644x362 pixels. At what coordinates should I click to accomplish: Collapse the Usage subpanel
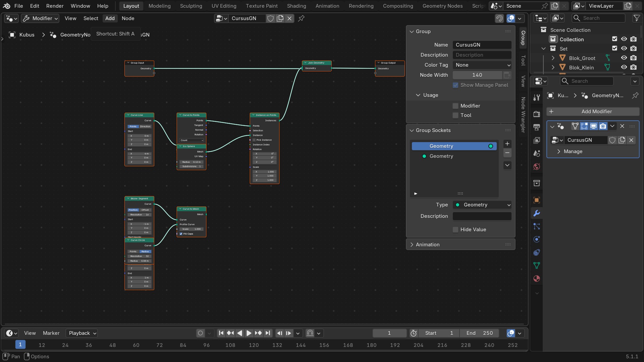coord(418,95)
